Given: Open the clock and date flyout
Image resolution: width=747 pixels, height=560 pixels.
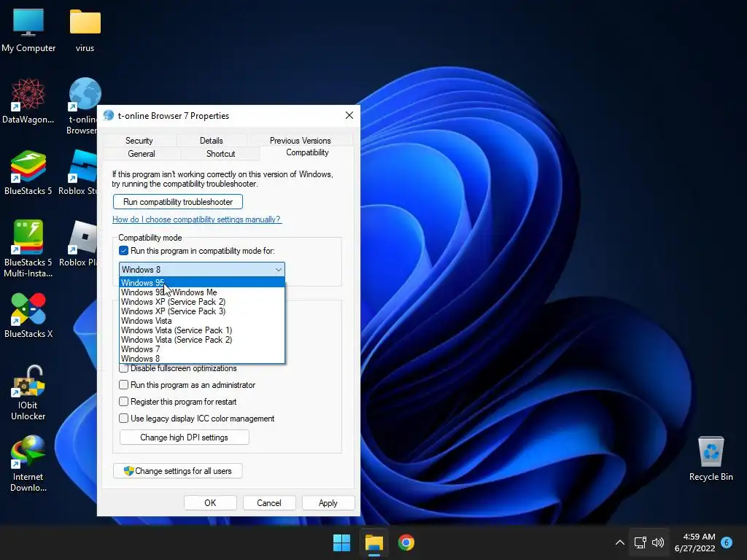Looking at the screenshot, I should [x=694, y=542].
